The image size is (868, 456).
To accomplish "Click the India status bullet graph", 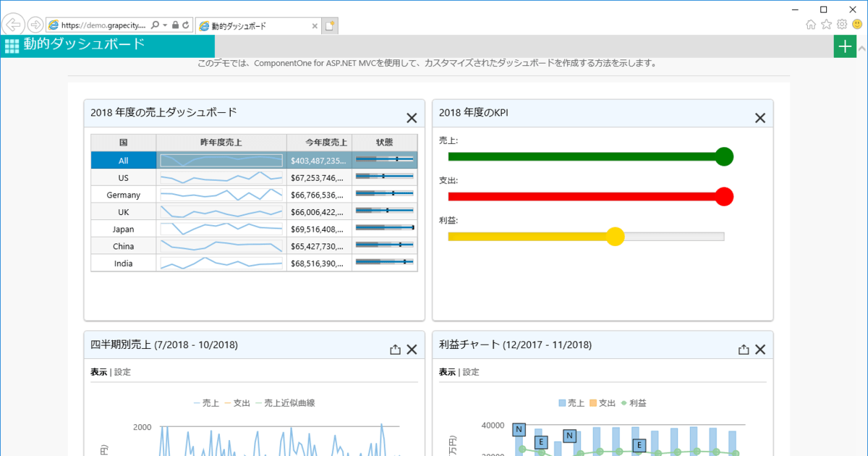I will click(x=385, y=263).
